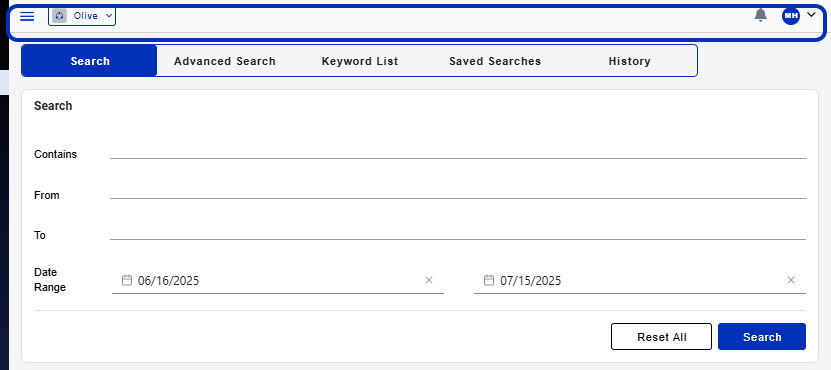Expand the user account chevron
The image size is (831, 370).
811,15
